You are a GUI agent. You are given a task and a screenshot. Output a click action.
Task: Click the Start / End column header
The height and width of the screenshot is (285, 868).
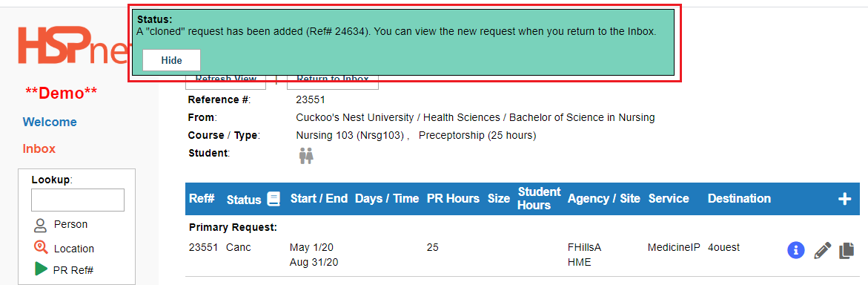pyautogui.click(x=319, y=198)
